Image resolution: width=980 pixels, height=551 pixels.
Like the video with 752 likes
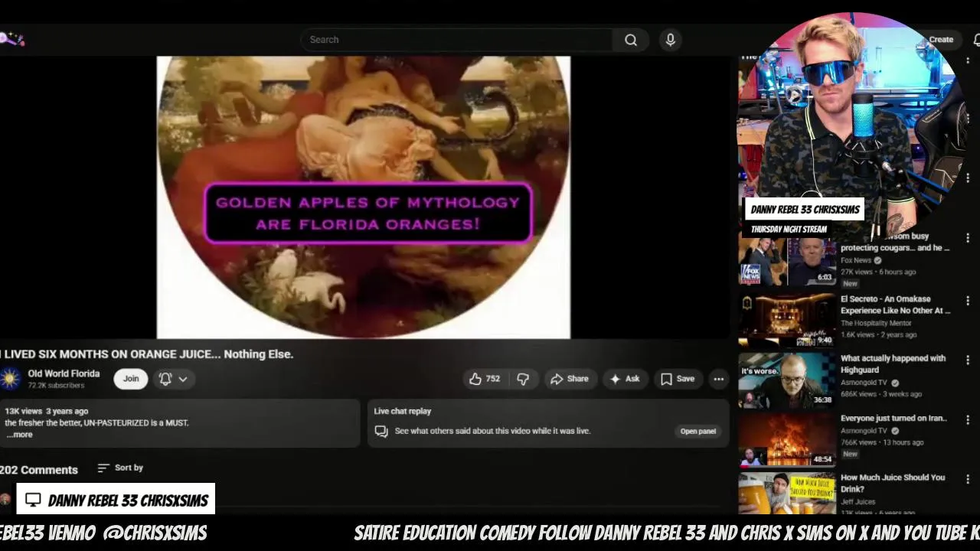(484, 379)
